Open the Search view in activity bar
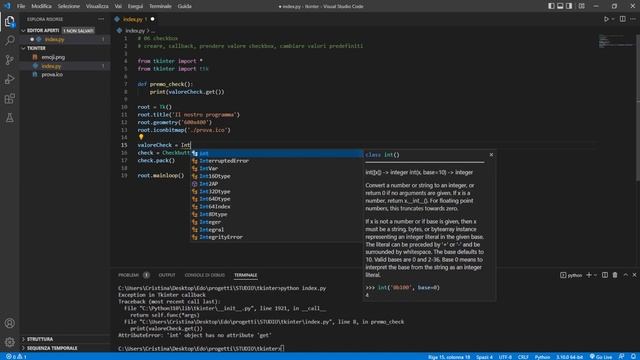Image resolution: width=640 pixels, height=360 pixels. coord(9,40)
